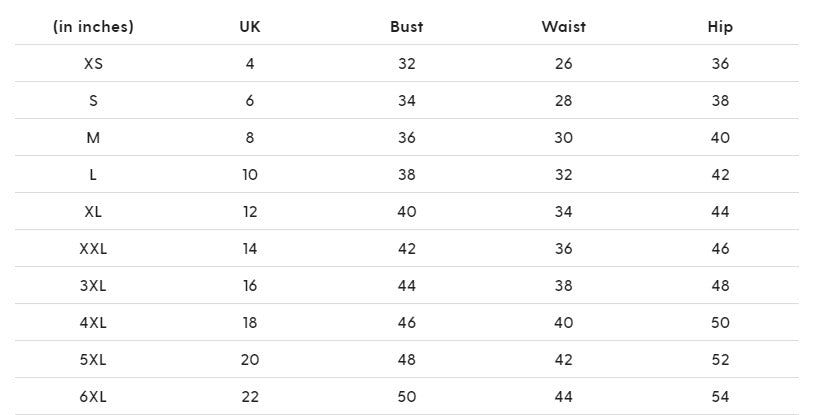Viewport: 814px width, 415px height.
Task: Select the M size row label
Action: (x=93, y=138)
